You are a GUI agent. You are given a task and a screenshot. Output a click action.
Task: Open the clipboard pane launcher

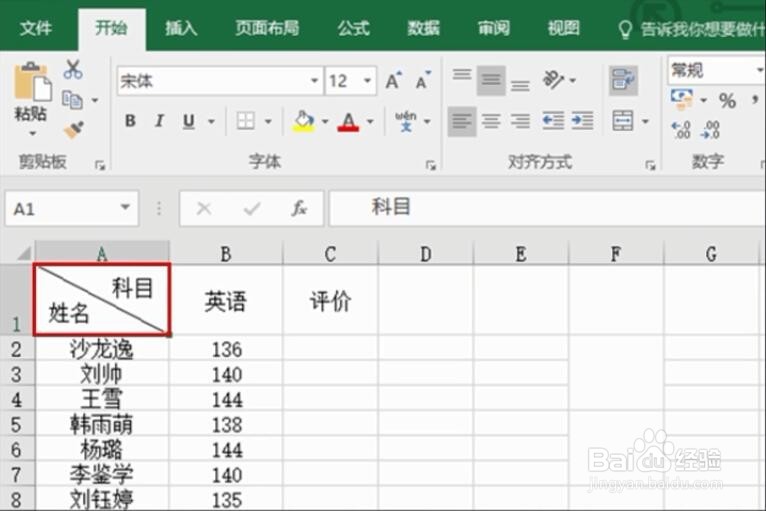(x=100, y=166)
